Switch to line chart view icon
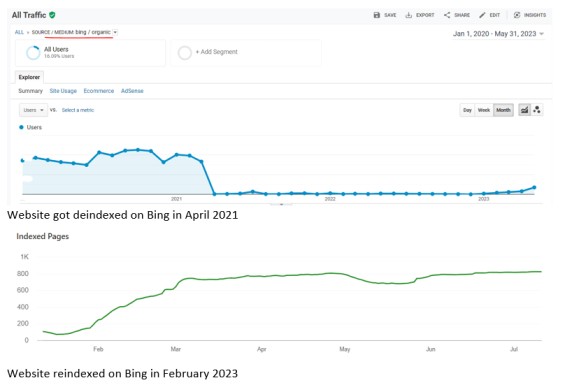 (524, 110)
